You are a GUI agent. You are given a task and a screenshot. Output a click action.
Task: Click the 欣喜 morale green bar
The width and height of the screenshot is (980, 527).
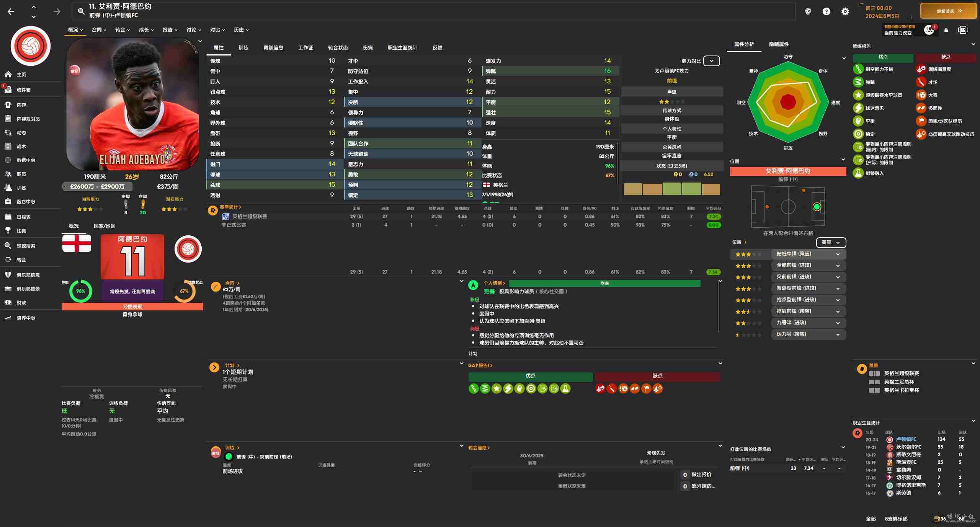point(604,284)
